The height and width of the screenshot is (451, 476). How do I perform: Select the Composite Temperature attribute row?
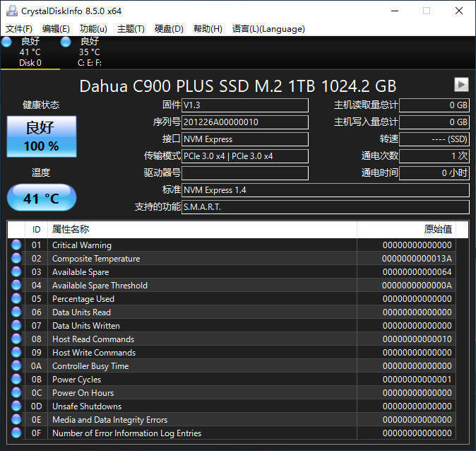click(x=232, y=258)
